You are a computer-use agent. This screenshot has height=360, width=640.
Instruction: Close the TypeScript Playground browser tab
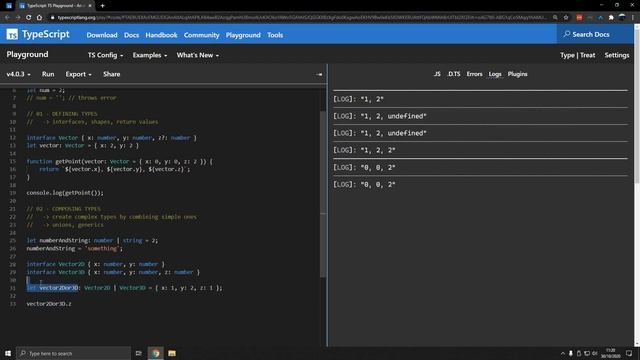click(90, 6)
